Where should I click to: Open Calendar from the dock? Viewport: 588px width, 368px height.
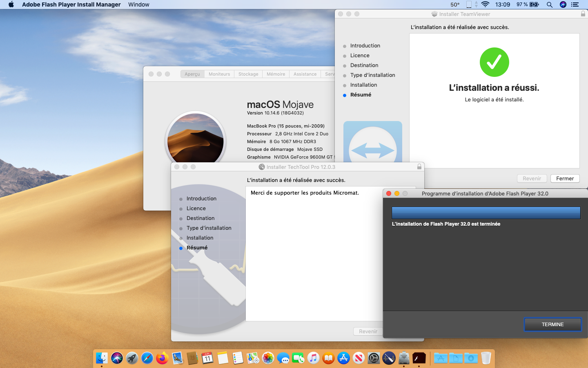click(207, 358)
